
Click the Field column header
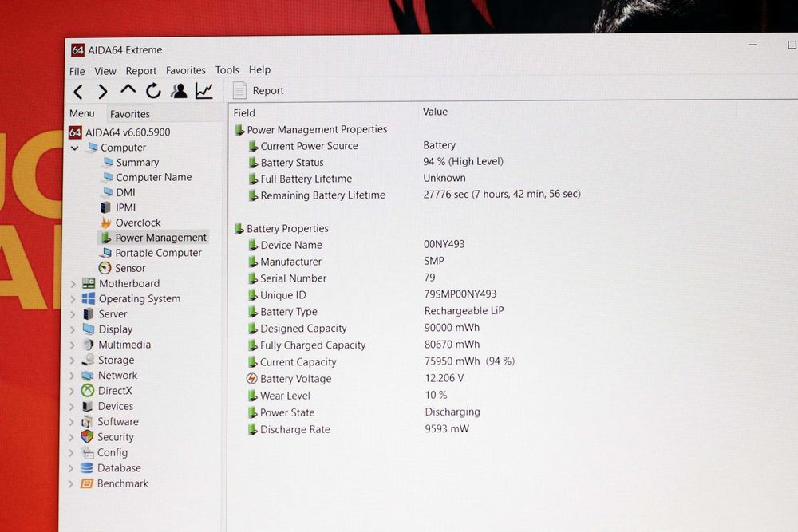(244, 113)
